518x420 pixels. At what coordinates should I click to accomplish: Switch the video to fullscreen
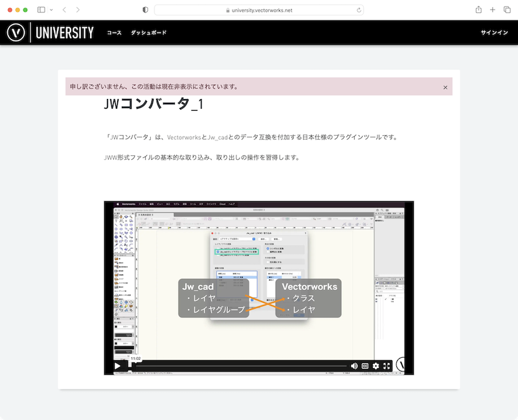(387, 366)
